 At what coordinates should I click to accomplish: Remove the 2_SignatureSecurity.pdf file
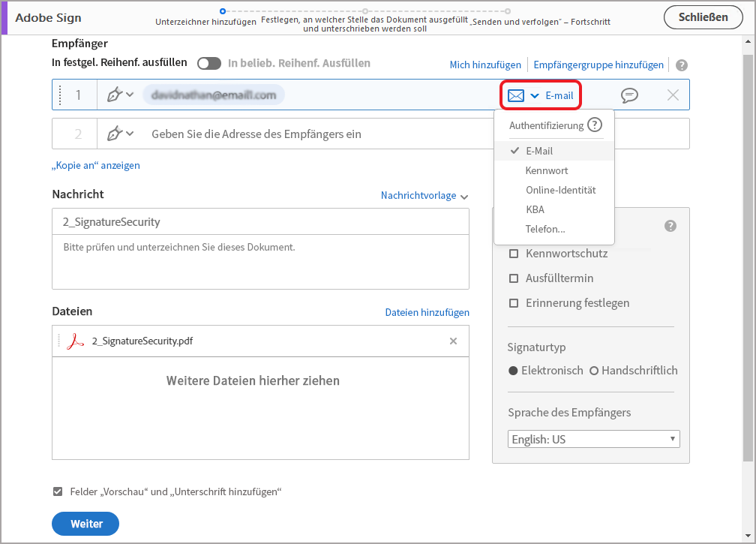click(453, 341)
